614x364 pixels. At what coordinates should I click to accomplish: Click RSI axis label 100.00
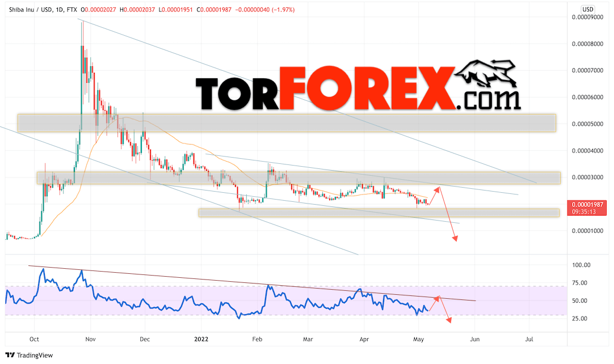(x=581, y=265)
